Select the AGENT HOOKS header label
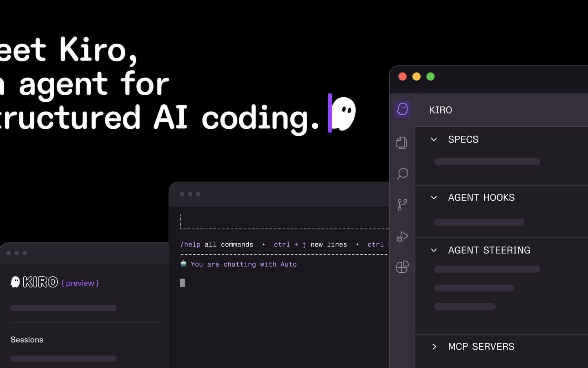 pyautogui.click(x=481, y=197)
